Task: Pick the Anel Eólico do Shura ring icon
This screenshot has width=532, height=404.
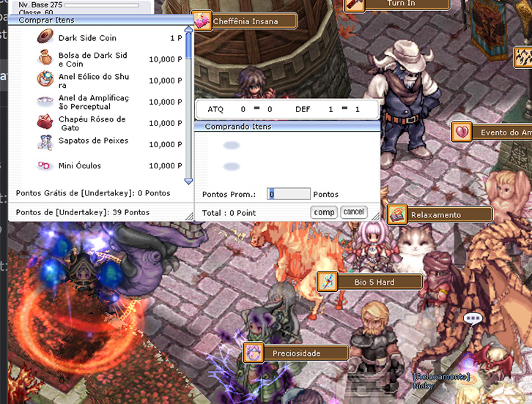Action: [45, 79]
